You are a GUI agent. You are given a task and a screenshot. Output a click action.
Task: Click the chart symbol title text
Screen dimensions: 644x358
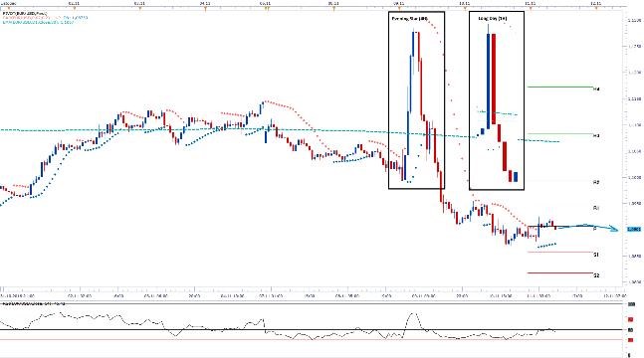point(25,13)
